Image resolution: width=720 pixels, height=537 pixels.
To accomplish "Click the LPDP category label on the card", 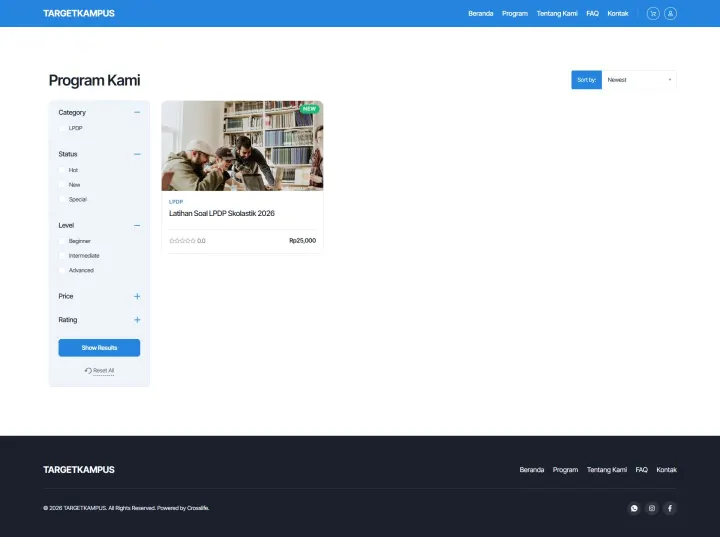I will pyautogui.click(x=176, y=202).
